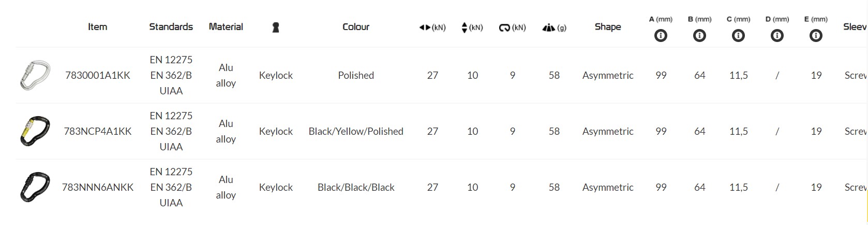The height and width of the screenshot is (225, 868).
Task: Show info for the E (mm) dimension
Action: coord(816,36)
